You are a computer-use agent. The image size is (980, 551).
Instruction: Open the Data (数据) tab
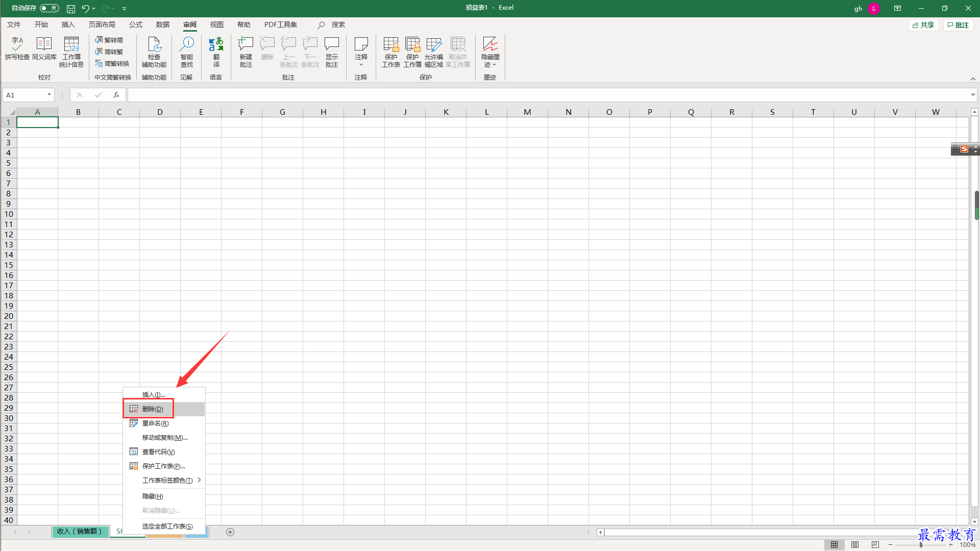click(x=163, y=24)
